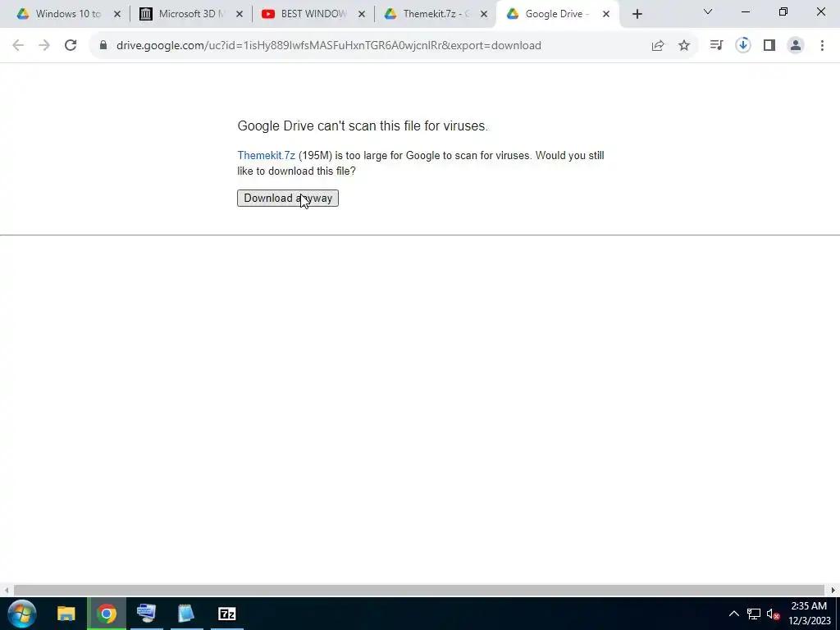Screen dimensions: 840x630
Task: Open the Chrome profile avatar
Action: click(796, 46)
